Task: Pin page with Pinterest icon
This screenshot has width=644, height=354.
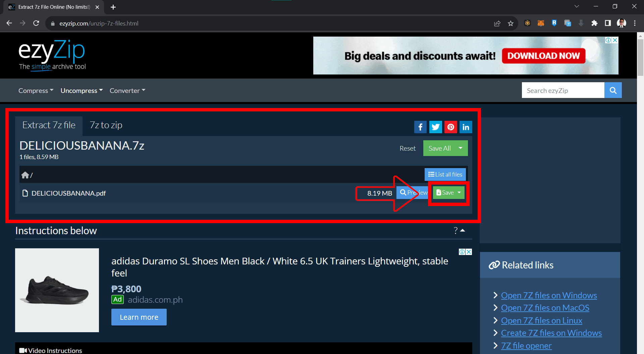Action: tap(450, 127)
